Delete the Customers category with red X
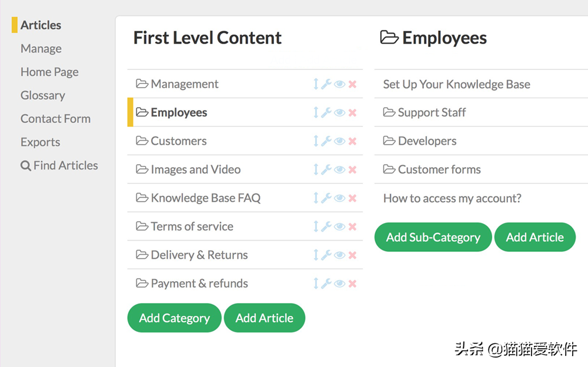This screenshot has height=367, width=588. [x=352, y=141]
